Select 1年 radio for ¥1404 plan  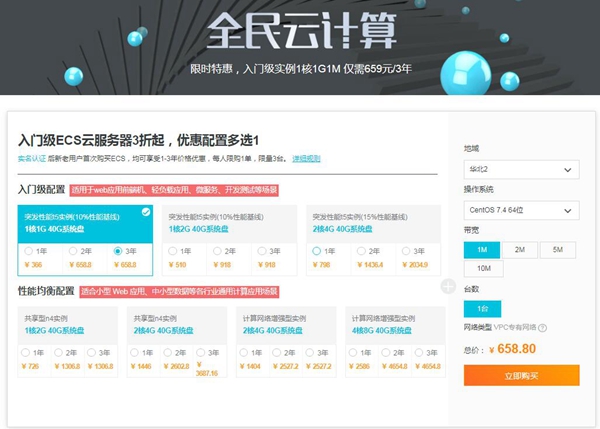[244, 352]
